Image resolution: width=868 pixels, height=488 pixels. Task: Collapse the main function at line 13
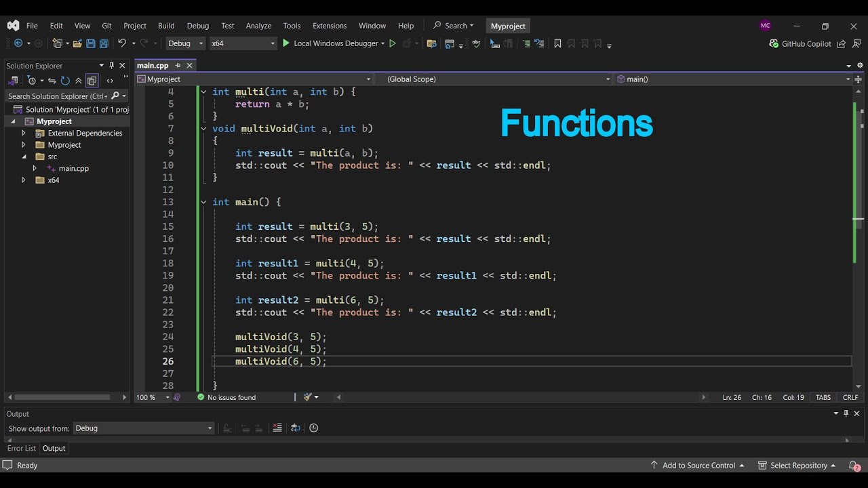point(203,202)
